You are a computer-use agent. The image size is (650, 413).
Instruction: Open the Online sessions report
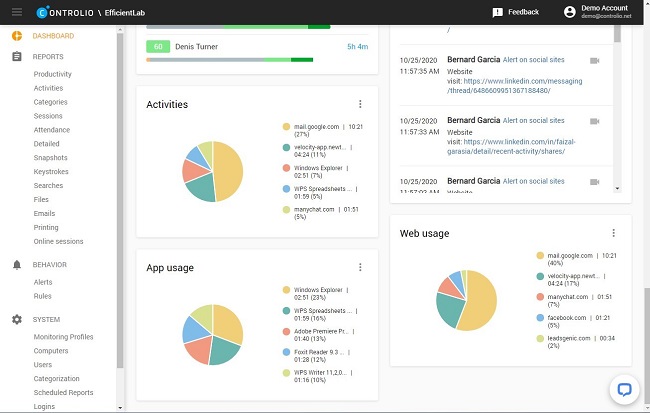(58, 241)
